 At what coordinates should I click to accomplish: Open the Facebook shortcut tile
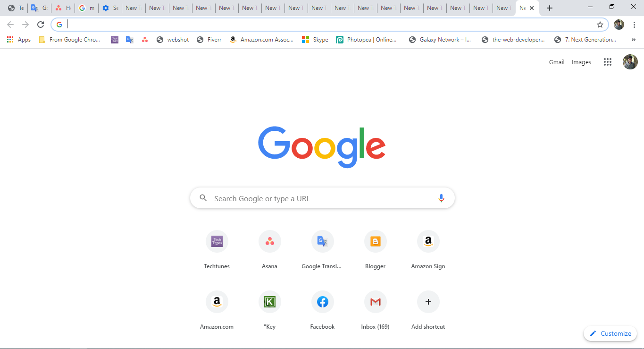coord(323,311)
